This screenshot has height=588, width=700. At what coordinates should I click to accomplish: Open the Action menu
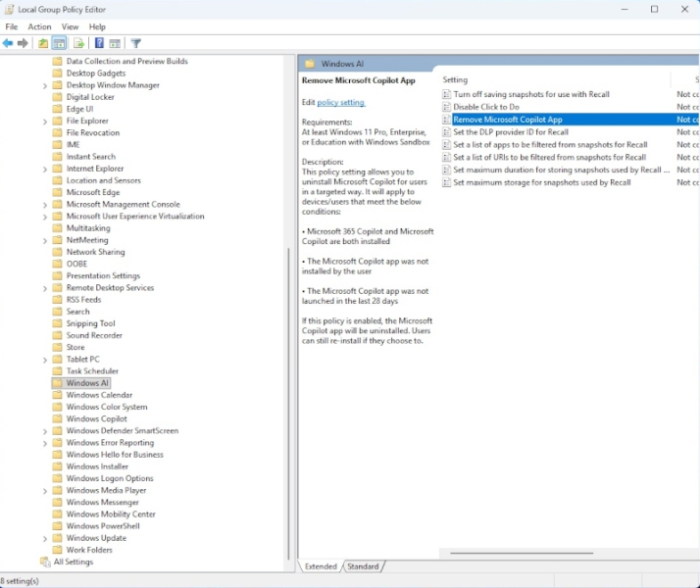coord(39,26)
